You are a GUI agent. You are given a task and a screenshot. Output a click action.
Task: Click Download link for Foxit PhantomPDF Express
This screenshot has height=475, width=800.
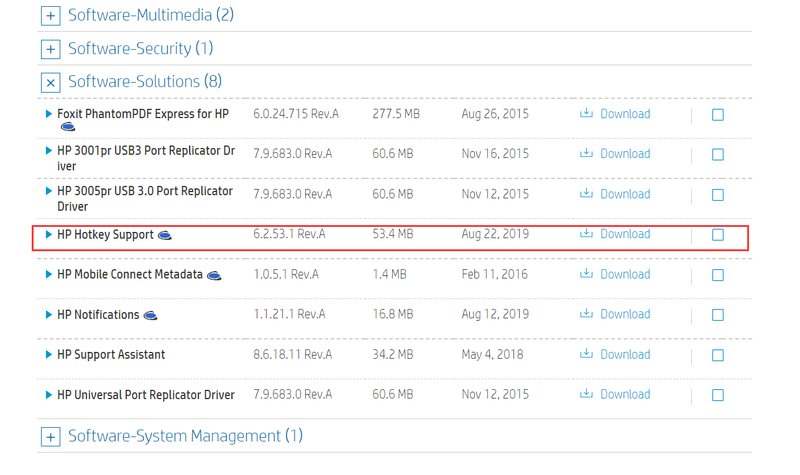click(625, 114)
